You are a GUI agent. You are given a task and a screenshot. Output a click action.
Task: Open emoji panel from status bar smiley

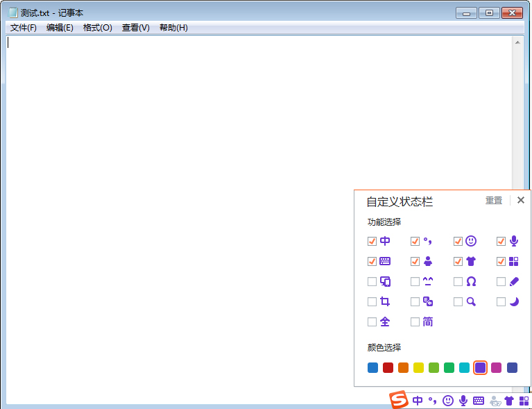coord(448,401)
